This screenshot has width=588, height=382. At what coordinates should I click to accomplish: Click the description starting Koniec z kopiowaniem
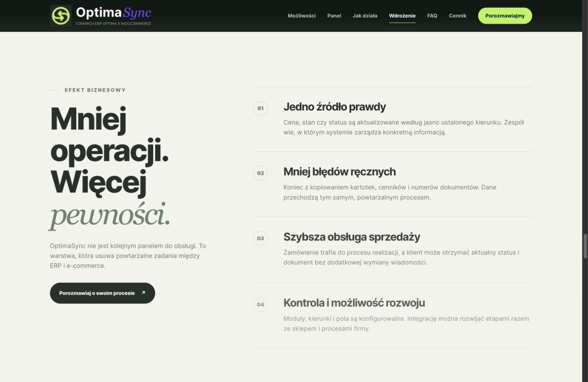390,192
